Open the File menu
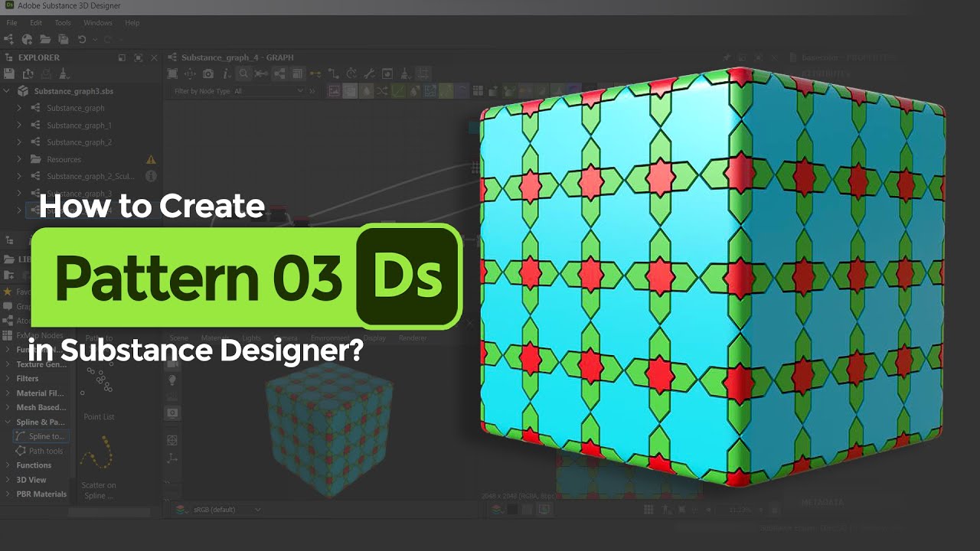The image size is (980, 551). (11, 23)
